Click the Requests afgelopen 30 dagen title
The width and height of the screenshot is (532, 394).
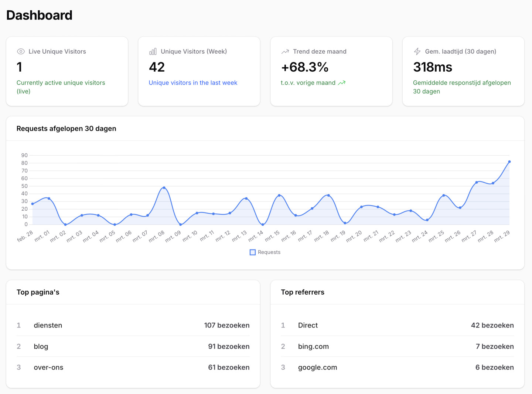[x=66, y=129]
